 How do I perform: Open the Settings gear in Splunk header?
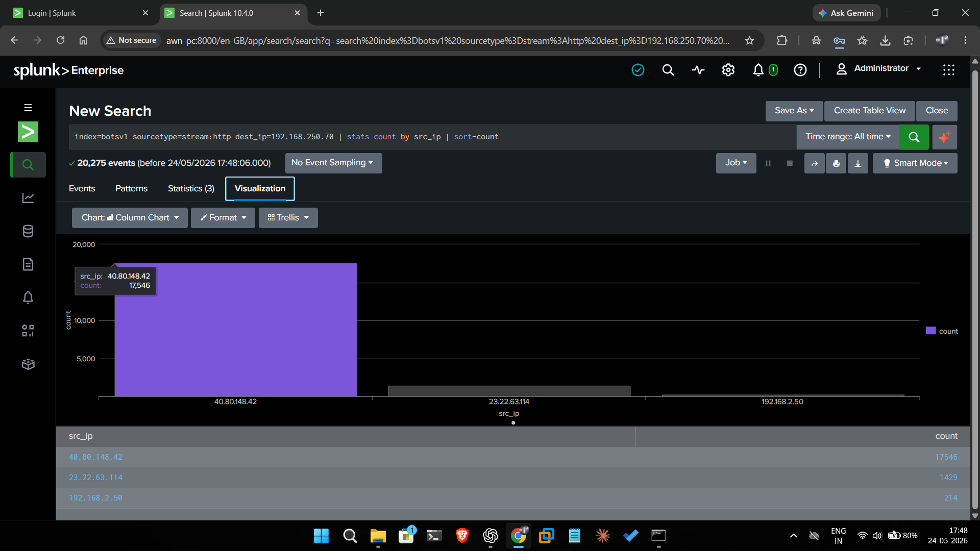[x=728, y=70]
